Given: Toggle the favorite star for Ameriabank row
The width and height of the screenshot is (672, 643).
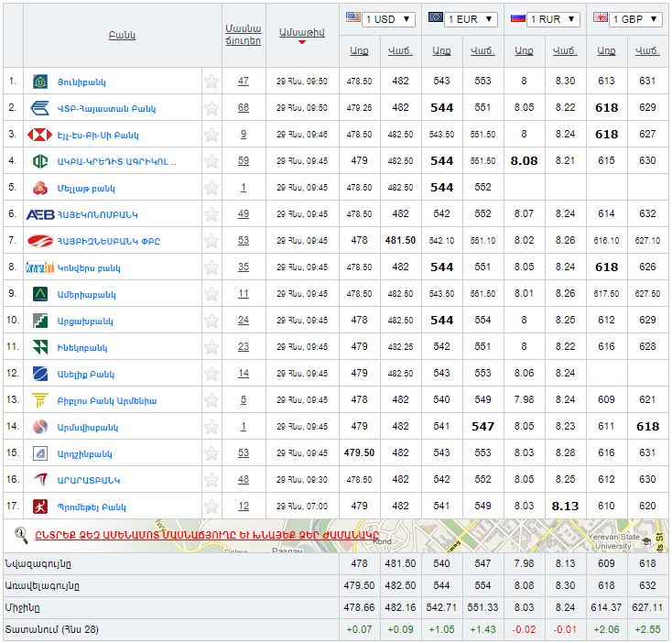Looking at the screenshot, I should (211, 294).
